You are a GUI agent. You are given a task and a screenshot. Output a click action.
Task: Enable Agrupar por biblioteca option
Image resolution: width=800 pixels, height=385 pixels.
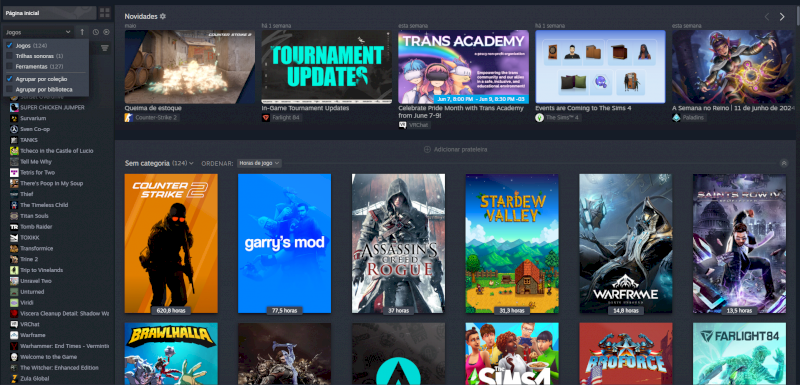(9, 89)
